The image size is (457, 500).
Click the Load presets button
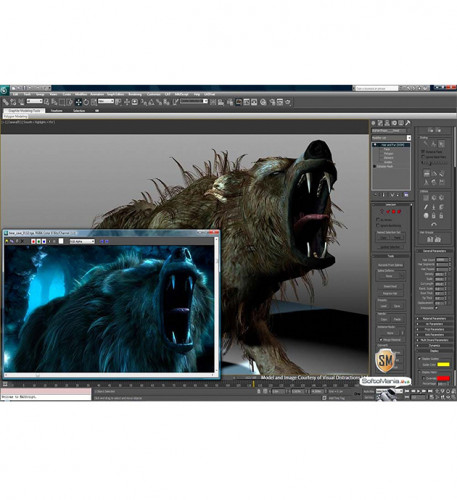click(x=384, y=306)
